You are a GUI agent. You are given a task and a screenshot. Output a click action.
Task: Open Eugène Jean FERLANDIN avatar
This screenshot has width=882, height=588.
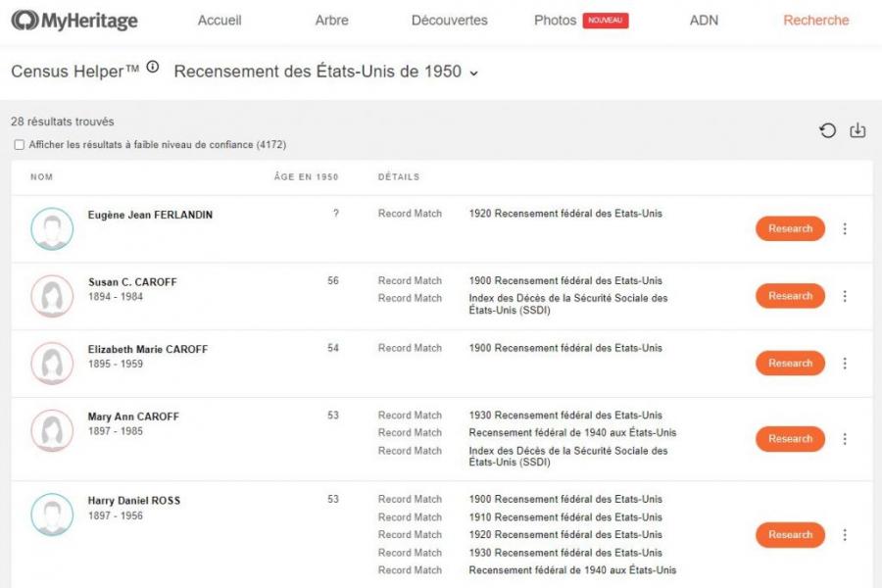pos(52,228)
